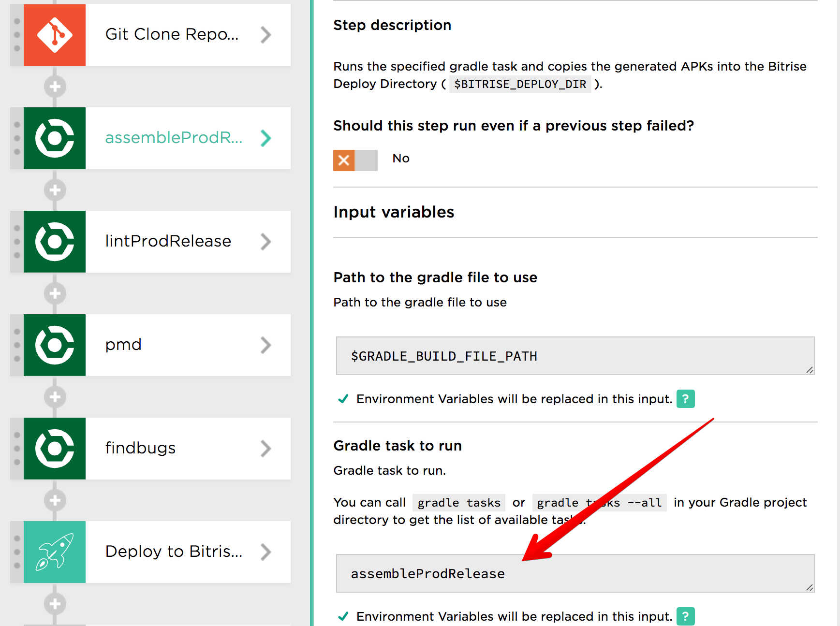Expand the assembleProdRelease step details chevron

point(266,138)
